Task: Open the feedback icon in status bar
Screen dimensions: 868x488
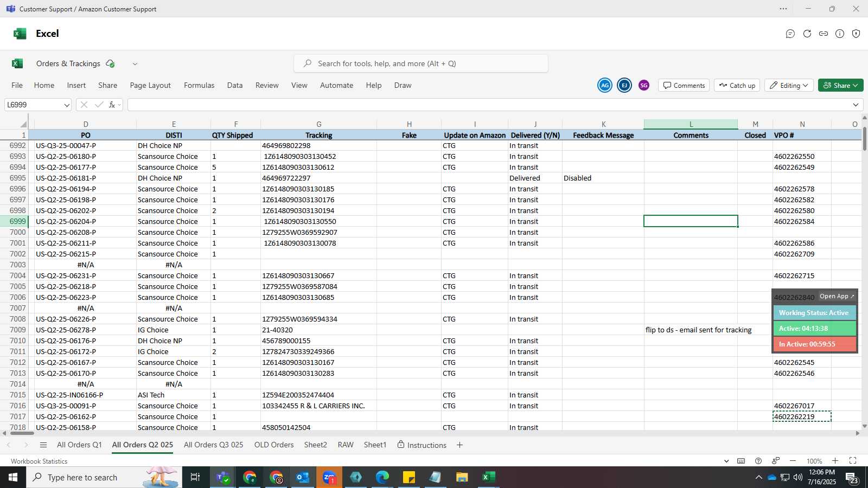Action: click(776, 461)
